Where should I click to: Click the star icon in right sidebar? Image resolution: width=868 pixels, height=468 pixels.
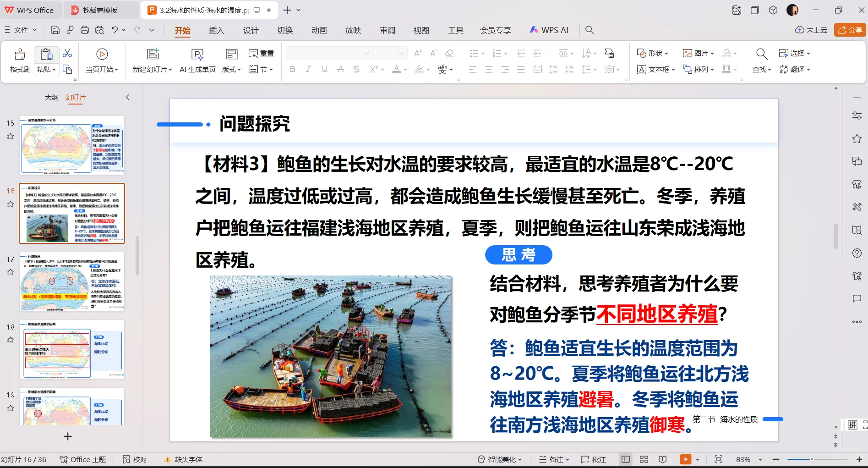[x=857, y=138]
